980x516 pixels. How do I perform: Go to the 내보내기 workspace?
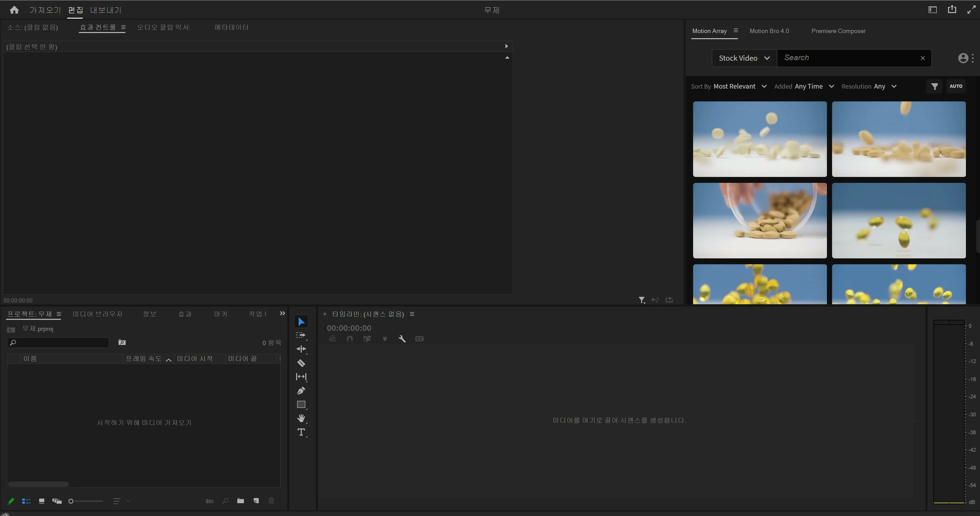click(x=105, y=10)
